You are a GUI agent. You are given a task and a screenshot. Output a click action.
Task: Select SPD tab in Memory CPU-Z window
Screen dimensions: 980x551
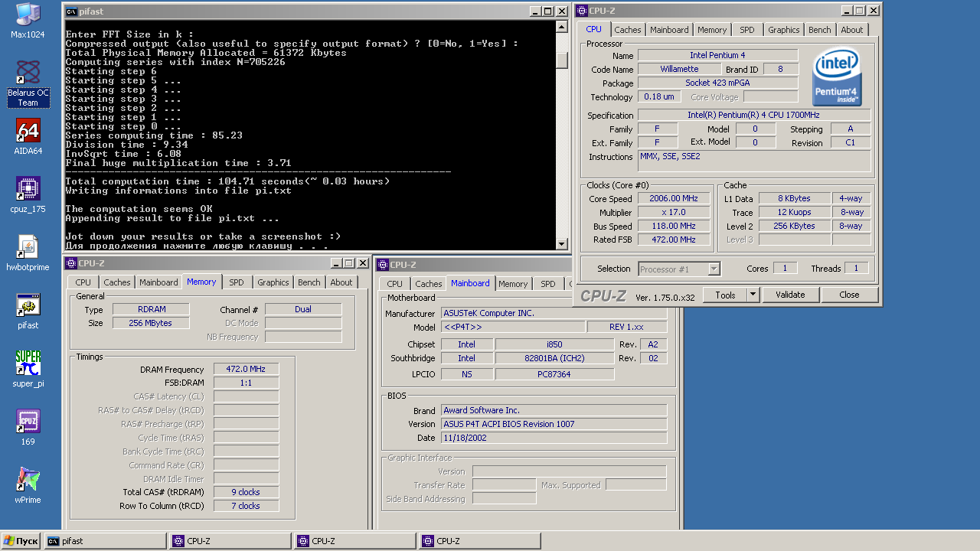tap(237, 282)
